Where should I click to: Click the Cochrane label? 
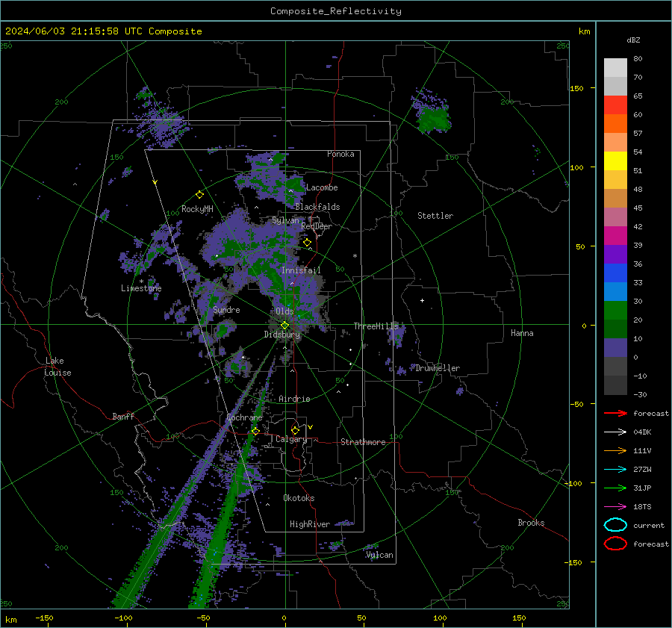coord(244,417)
